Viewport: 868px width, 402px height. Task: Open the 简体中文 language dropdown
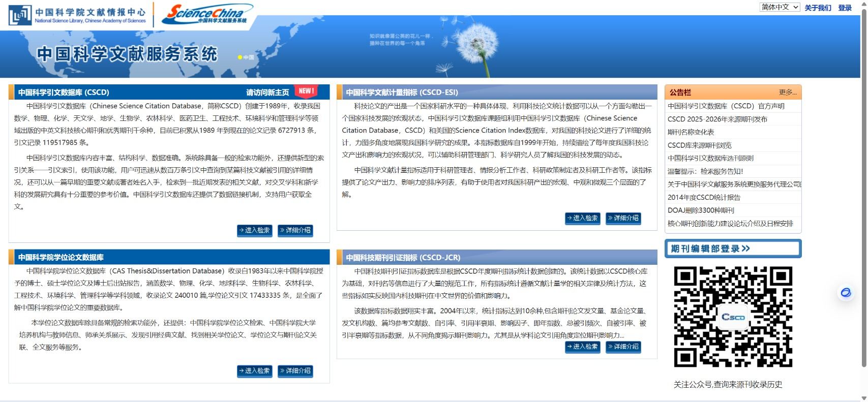(780, 7)
